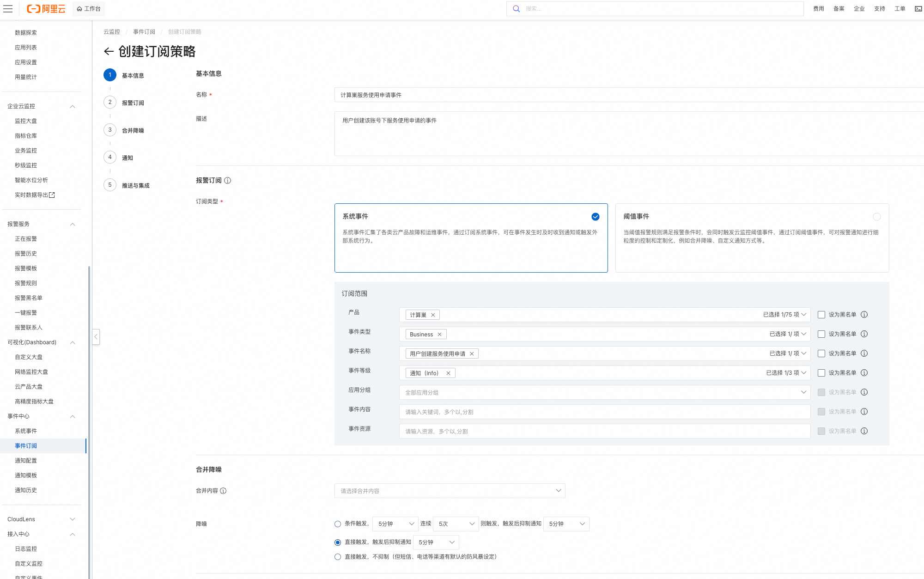Open the 请选择合并内容 dropdown
This screenshot has height=579, width=924.
[450, 491]
